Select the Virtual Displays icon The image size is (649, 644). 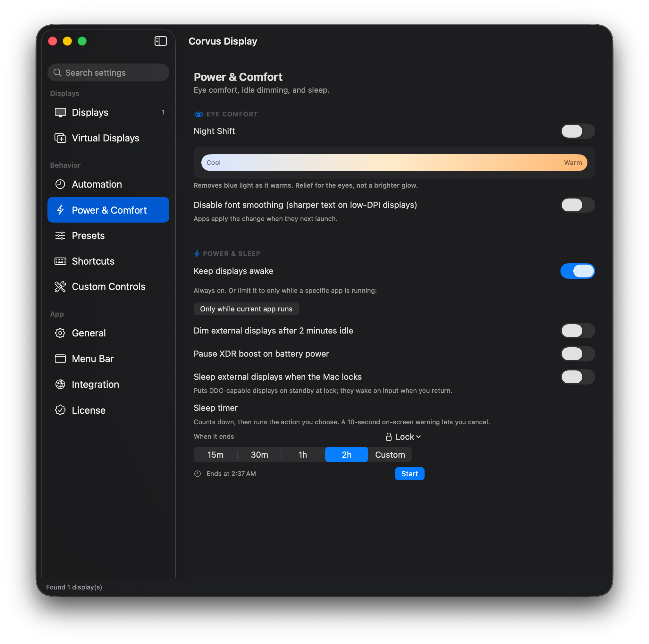tap(60, 138)
